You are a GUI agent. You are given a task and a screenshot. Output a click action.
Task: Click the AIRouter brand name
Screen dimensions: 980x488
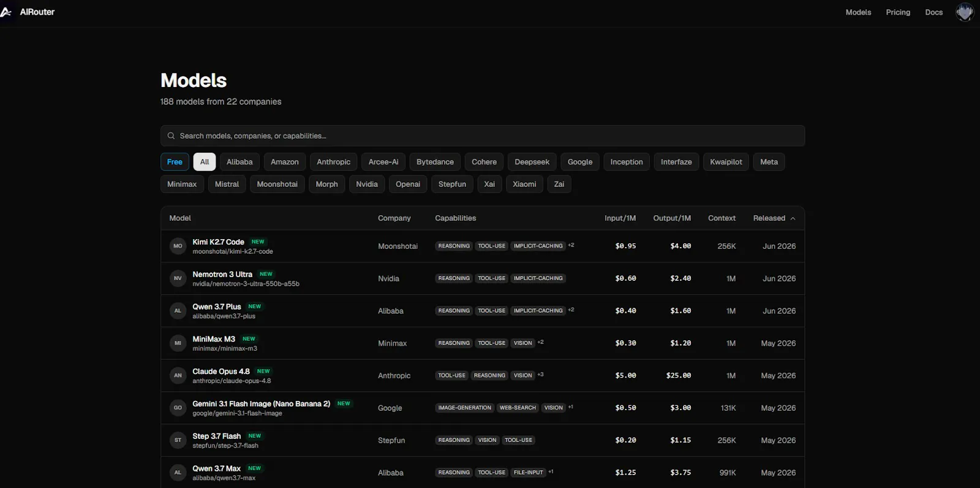click(37, 12)
